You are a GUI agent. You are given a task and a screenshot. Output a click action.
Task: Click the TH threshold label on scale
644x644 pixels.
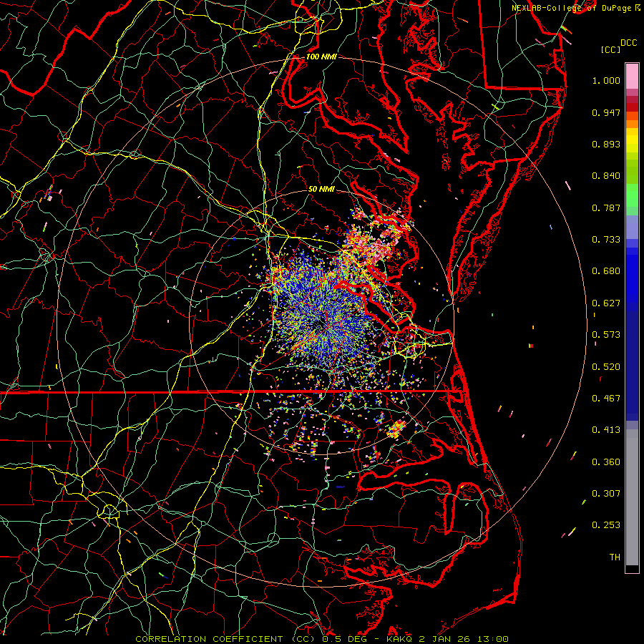click(615, 557)
